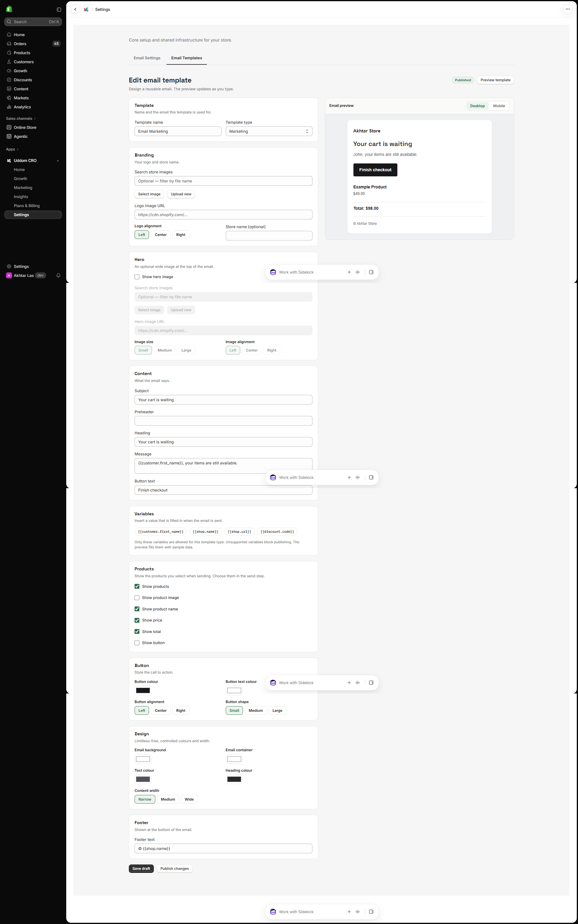This screenshot has height=924, width=578.
Task: Click the Online Store icon
Action: 9,127
